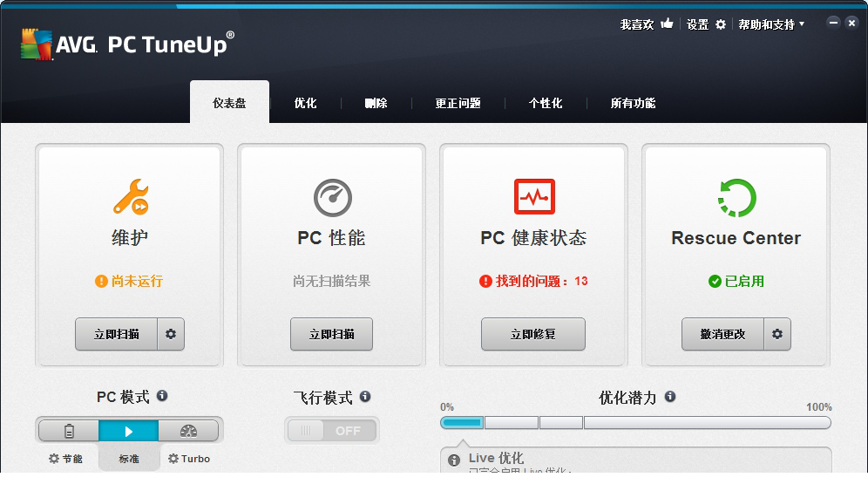Screen dimensions: 868x491
Task: Click the 找到的问题：13 status text
Action: [541, 281]
